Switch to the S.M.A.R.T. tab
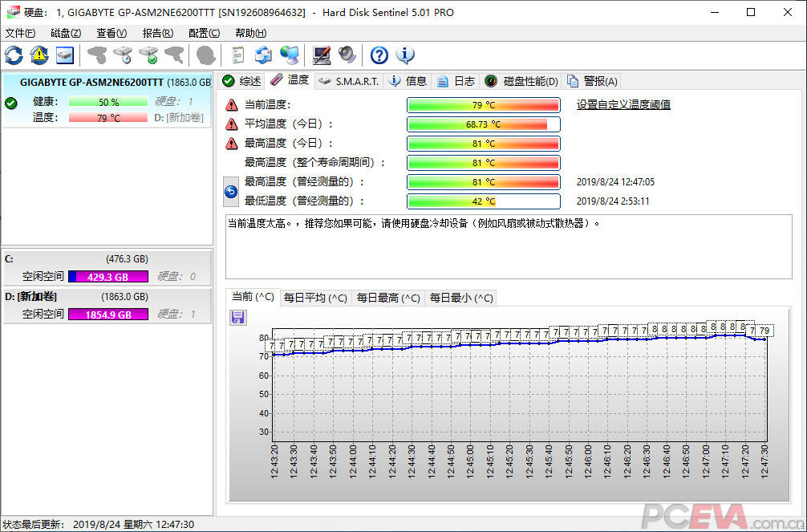This screenshot has width=807, height=532. click(x=348, y=81)
